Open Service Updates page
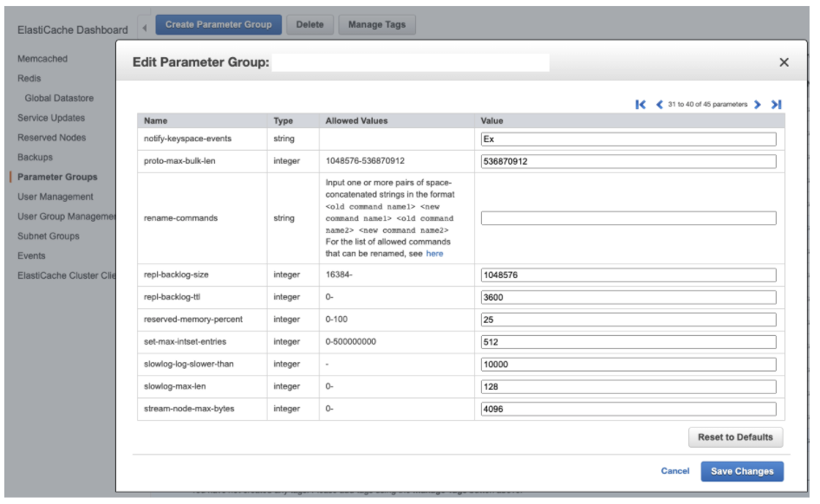This screenshot has height=504, width=820. [51, 118]
